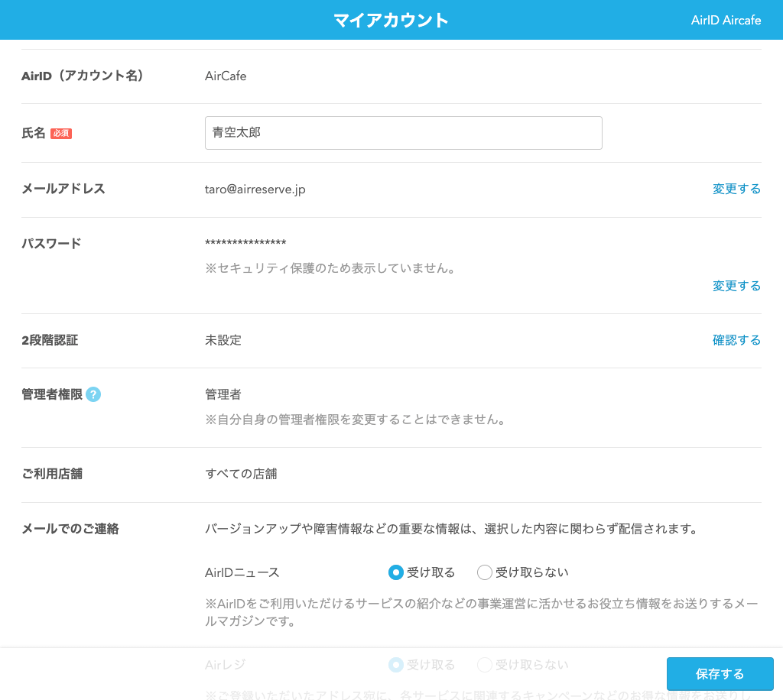783x700 pixels.
Task: Click AirID Aircafe in the top bar
Action: click(726, 20)
